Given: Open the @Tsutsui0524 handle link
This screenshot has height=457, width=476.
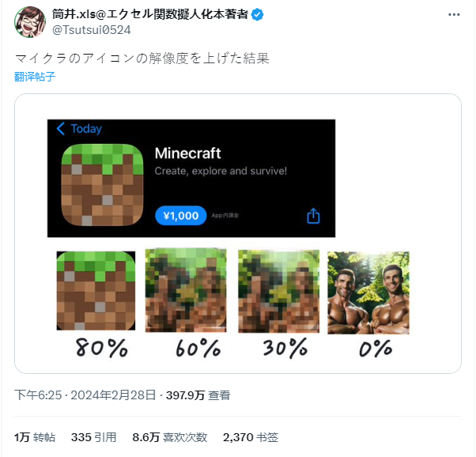Looking at the screenshot, I should 92,30.
